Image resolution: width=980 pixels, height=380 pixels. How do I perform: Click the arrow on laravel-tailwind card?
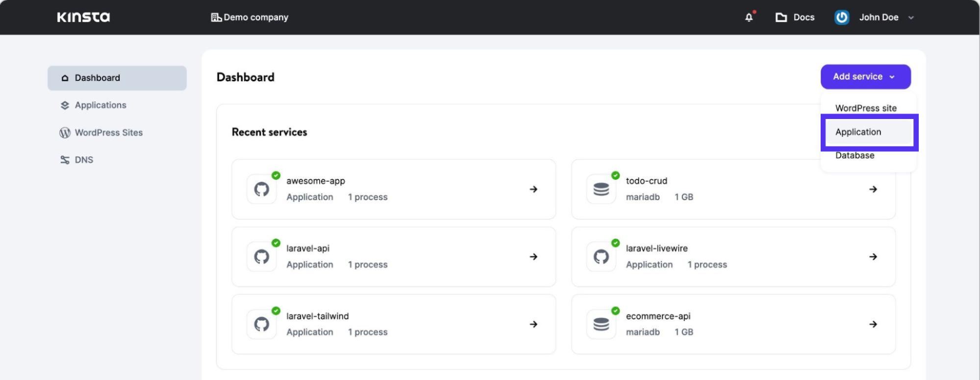pos(533,324)
